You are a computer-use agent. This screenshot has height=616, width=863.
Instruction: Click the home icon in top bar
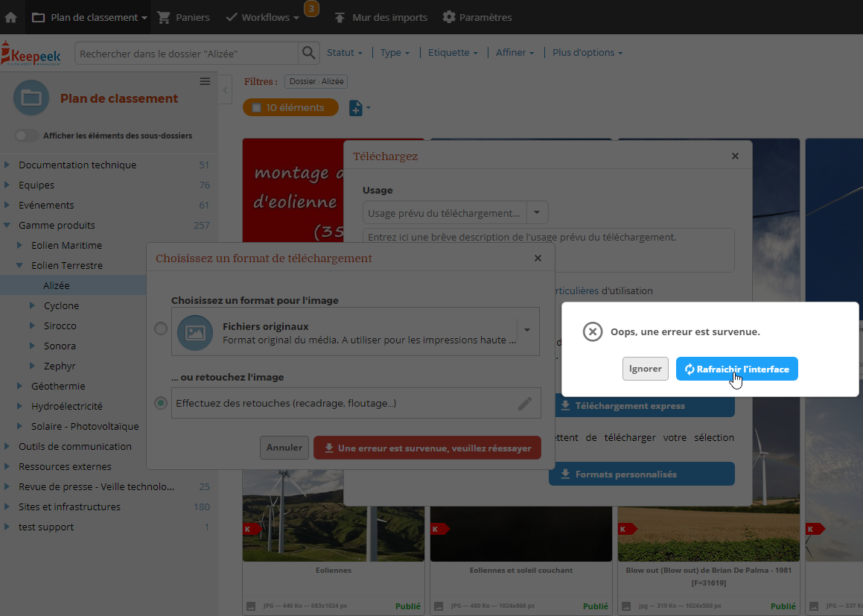coord(10,17)
